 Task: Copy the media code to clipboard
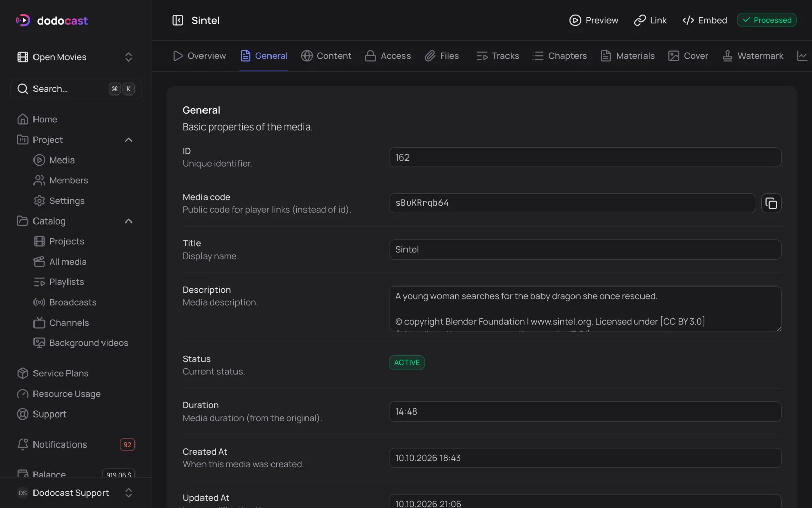tap(771, 203)
